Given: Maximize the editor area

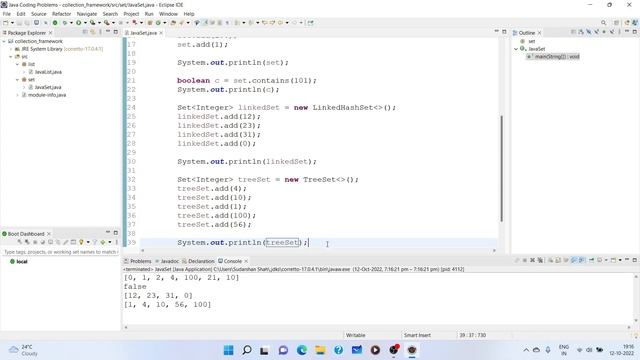Looking at the screenshot, I should pos(504,31).
